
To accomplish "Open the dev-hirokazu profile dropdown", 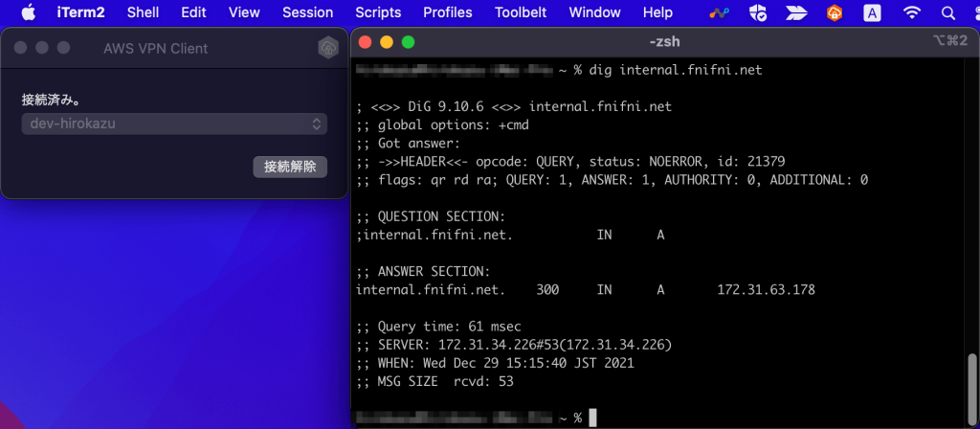I will [x=174, y=124].
